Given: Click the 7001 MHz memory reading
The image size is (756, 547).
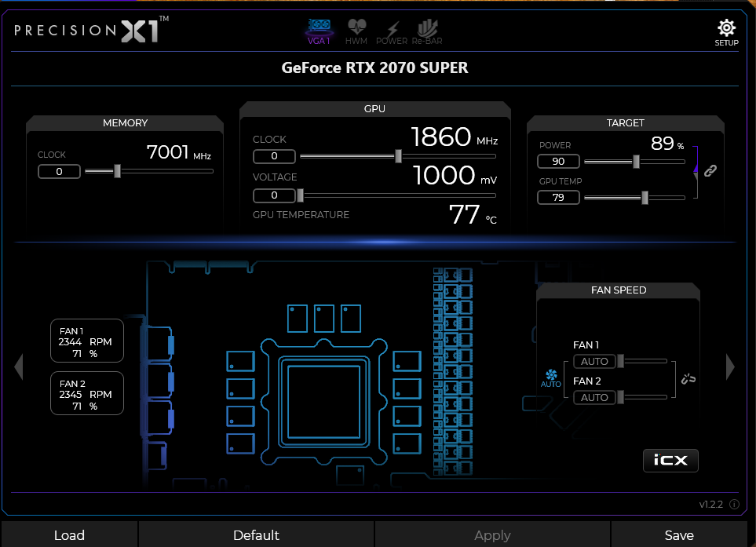Looking at the screenshot, I should tap(179, 152).
